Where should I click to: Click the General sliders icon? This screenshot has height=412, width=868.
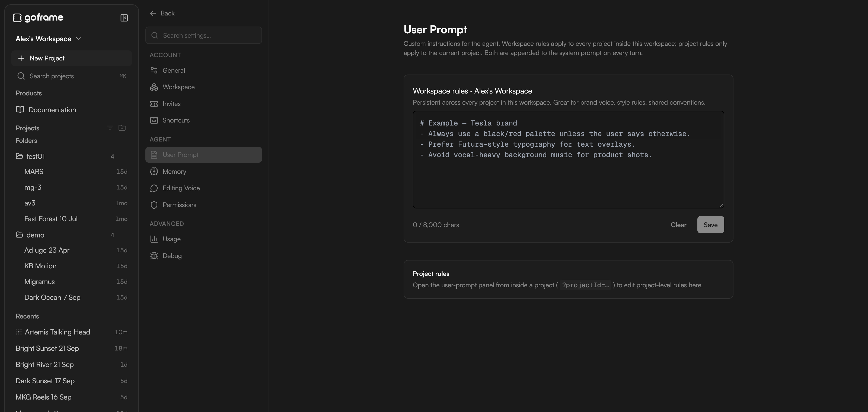[154, 70]
